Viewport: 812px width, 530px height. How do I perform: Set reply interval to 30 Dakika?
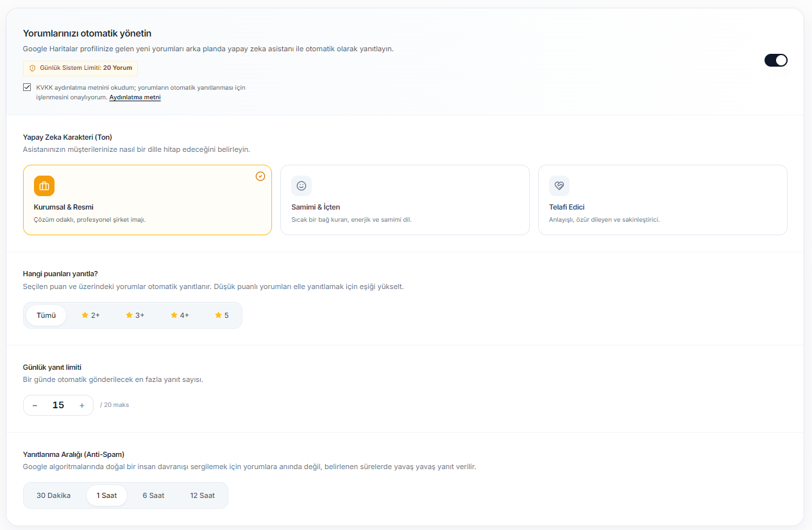(54, 495)
